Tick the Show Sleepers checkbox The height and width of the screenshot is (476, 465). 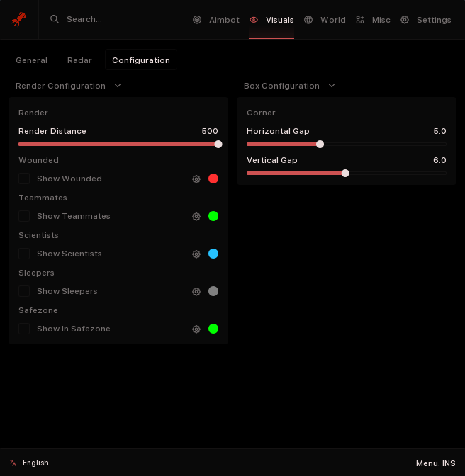click(24, 291)
